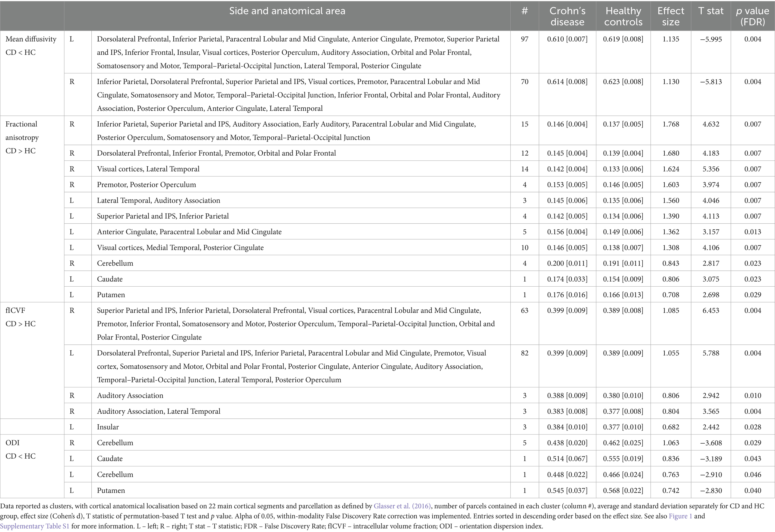Click the effect size value 0.806 in Auditory Association row
This screenshot has height=532, width=775.
(x=671, y=396)
